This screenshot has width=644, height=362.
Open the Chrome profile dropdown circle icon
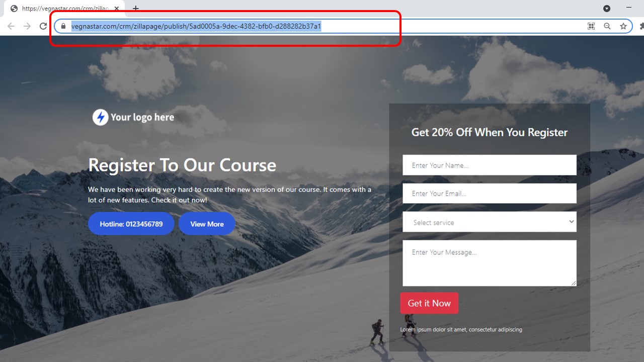607,9
